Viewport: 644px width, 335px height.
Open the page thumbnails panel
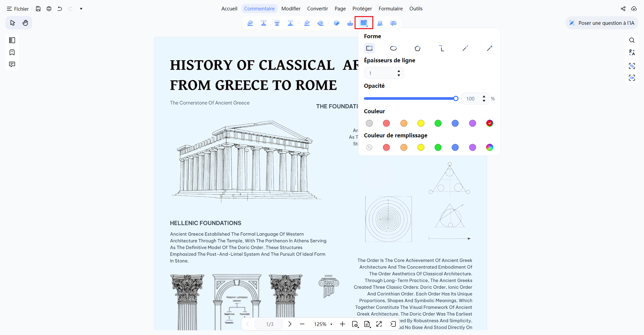pos(12,40)
